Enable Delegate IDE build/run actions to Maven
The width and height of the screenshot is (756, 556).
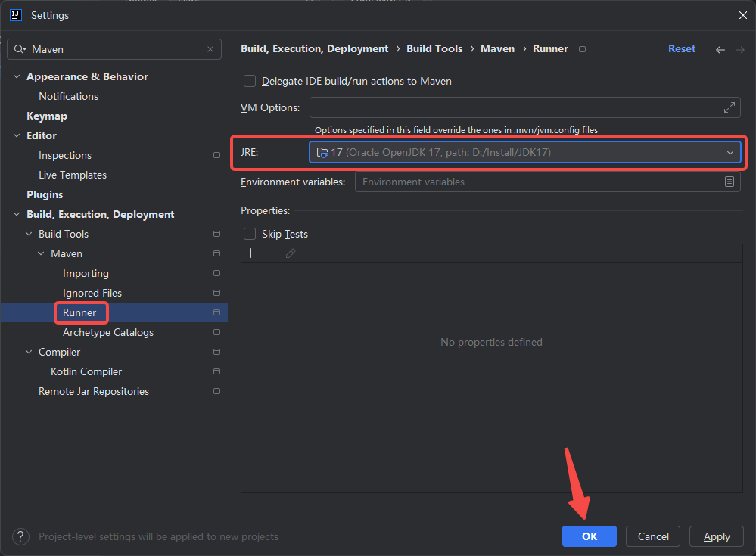point(250,81)
